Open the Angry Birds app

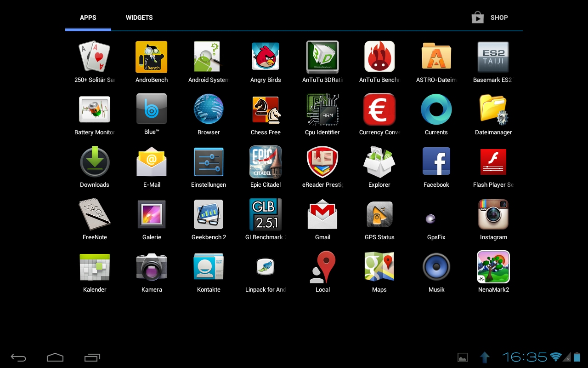266,57
